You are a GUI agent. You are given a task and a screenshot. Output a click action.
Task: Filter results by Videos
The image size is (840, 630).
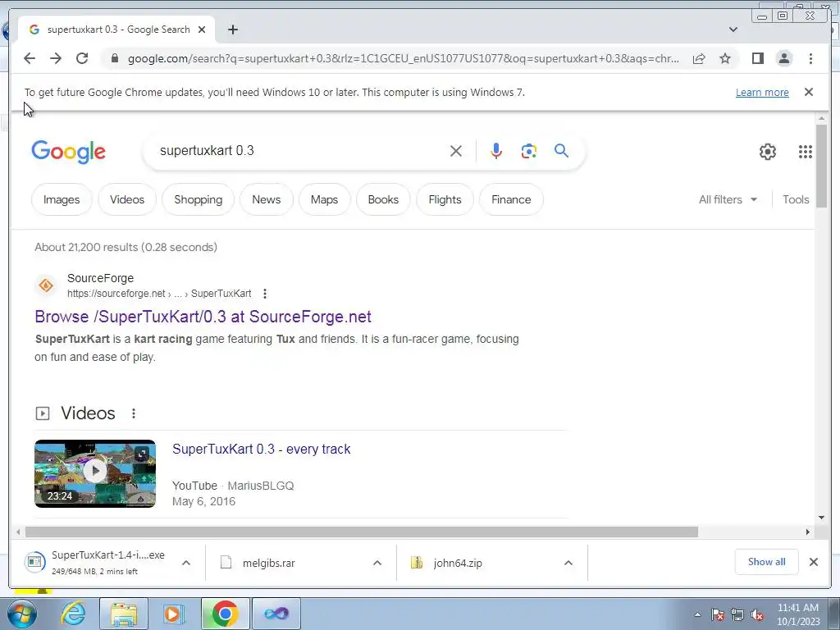pos(127,199)
